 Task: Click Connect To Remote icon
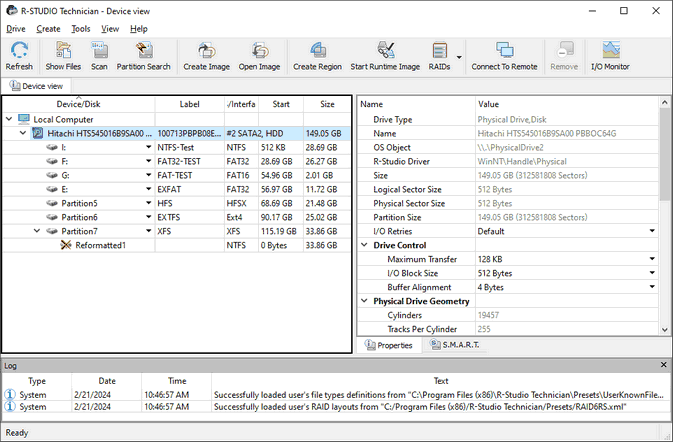504,50
